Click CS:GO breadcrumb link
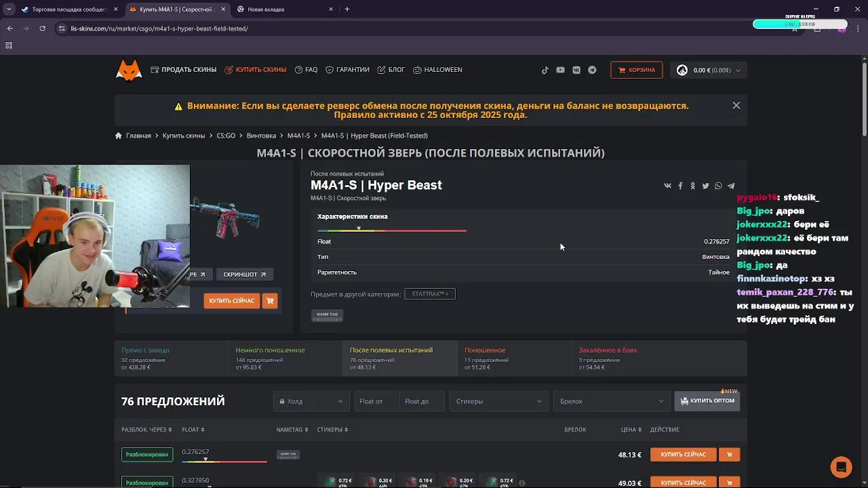The image size is (868, 488). click(x=226, y=136)
